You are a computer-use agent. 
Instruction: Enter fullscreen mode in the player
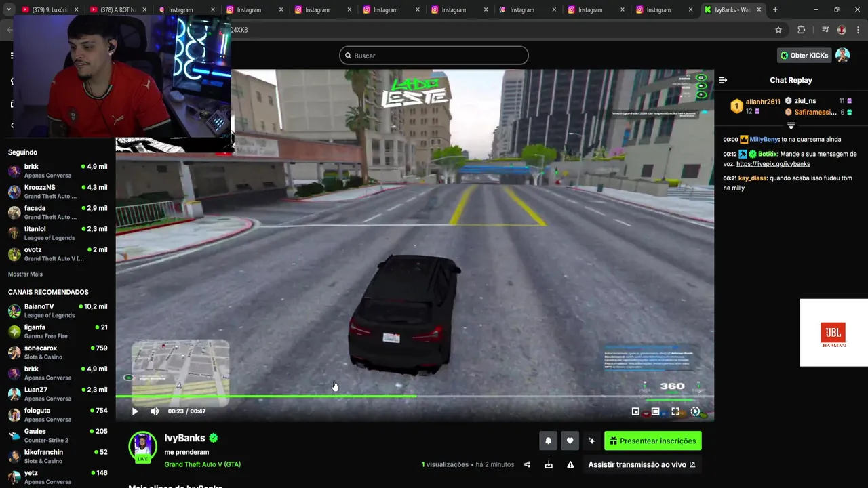point(675,411)
